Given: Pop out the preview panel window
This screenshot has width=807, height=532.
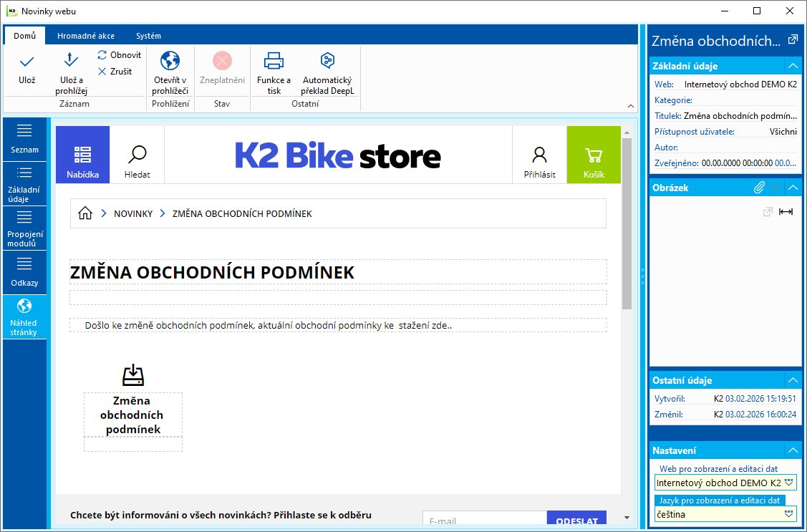Looking at the screenshot, I should click(793, 39).
